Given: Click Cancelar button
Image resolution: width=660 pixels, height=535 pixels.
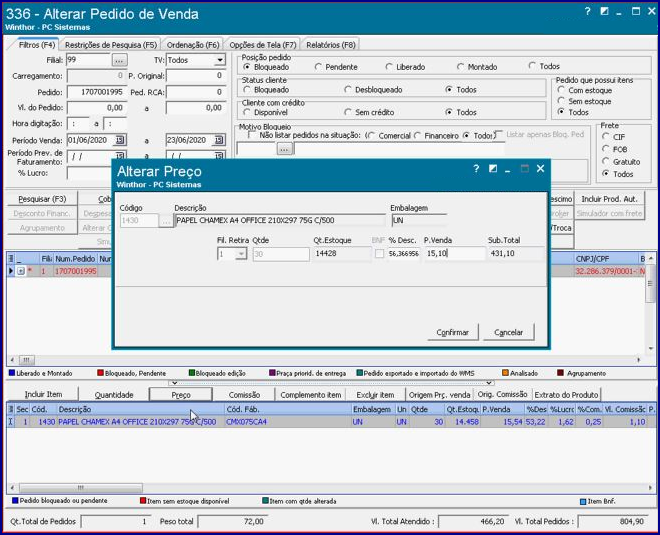Looking at the screenshot, I should tap(508, 332).
